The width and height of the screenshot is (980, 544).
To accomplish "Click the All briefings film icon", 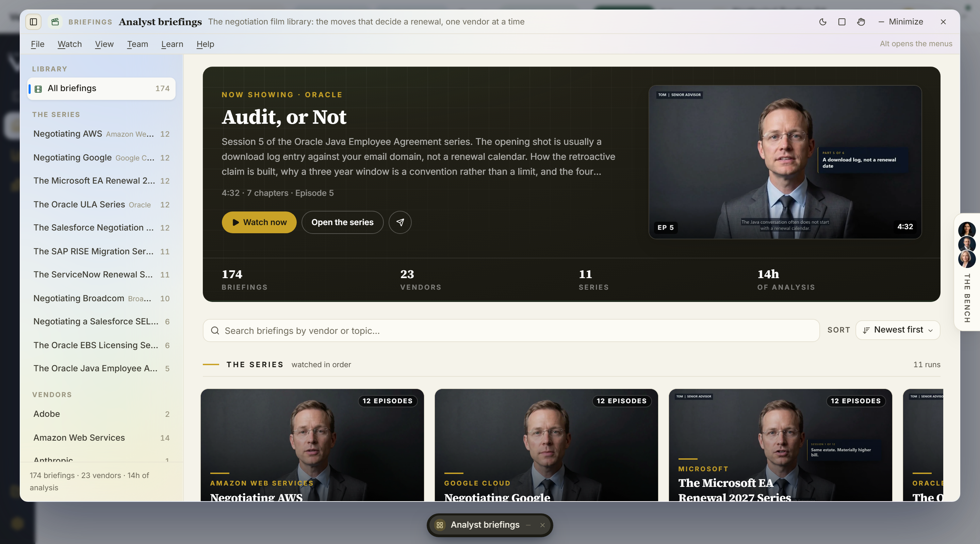I will (x=38, y=89).
